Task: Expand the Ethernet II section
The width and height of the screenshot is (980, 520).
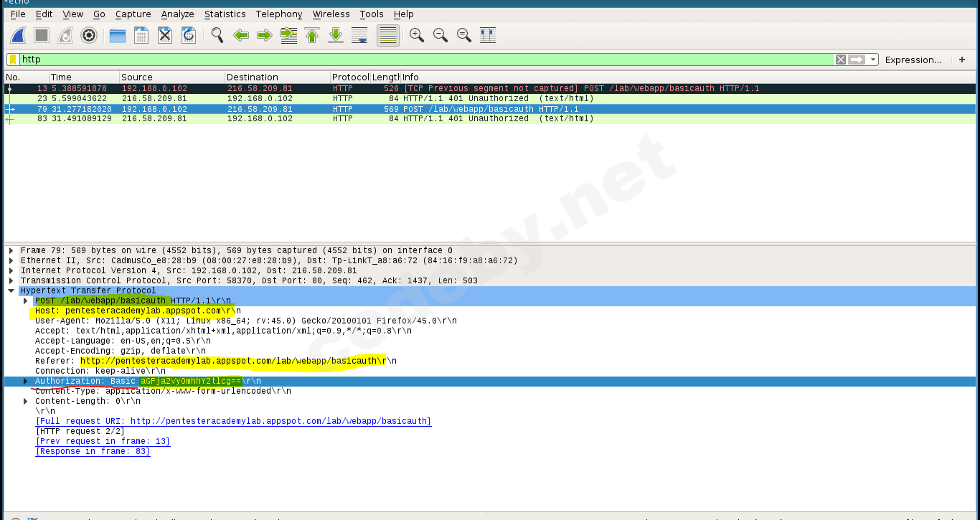Action: coord(11,261)
